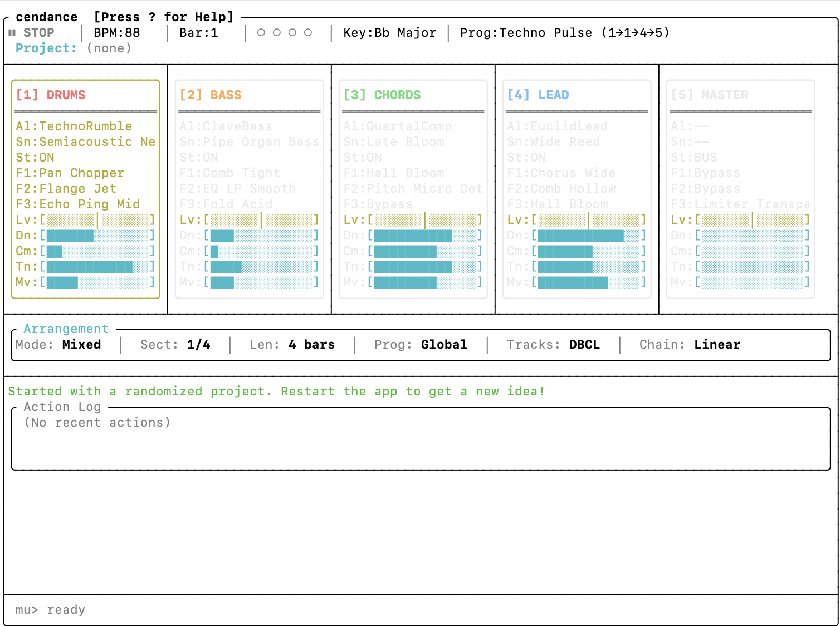840x626 pixels.
Task: Click the Arrangement Prog: Global field
Action: 421,345
